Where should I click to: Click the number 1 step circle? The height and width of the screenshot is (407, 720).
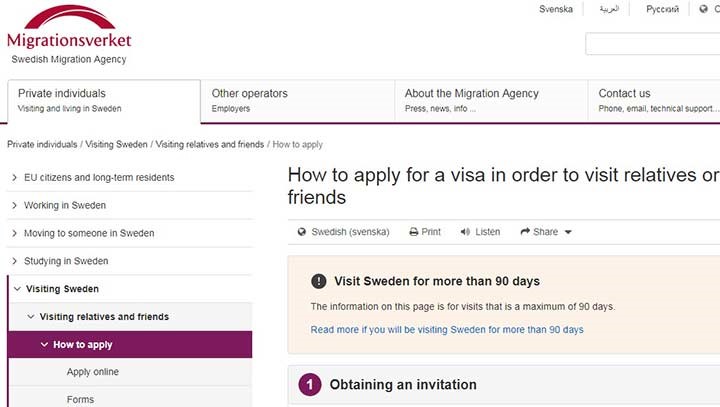[310, 384]
